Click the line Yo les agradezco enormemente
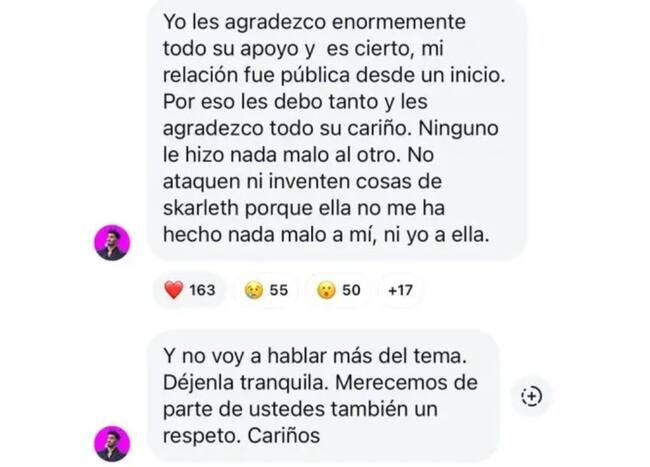This screenshot has height=467, width=650. [314, 22]
